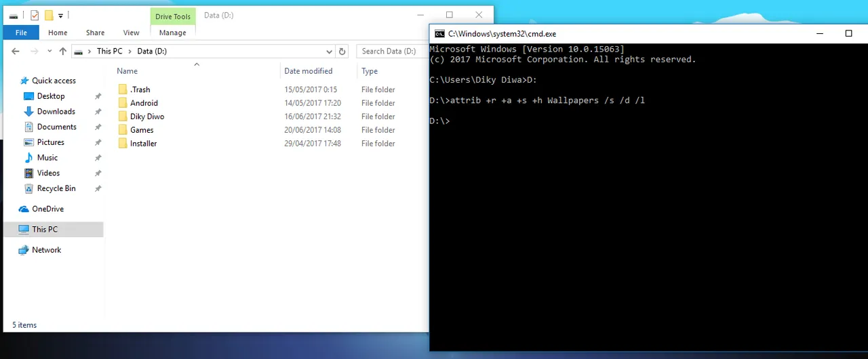Screen dimensions: 868x359
Task: Click the OneDrive cloud icon
Action: tap(24, 209)
